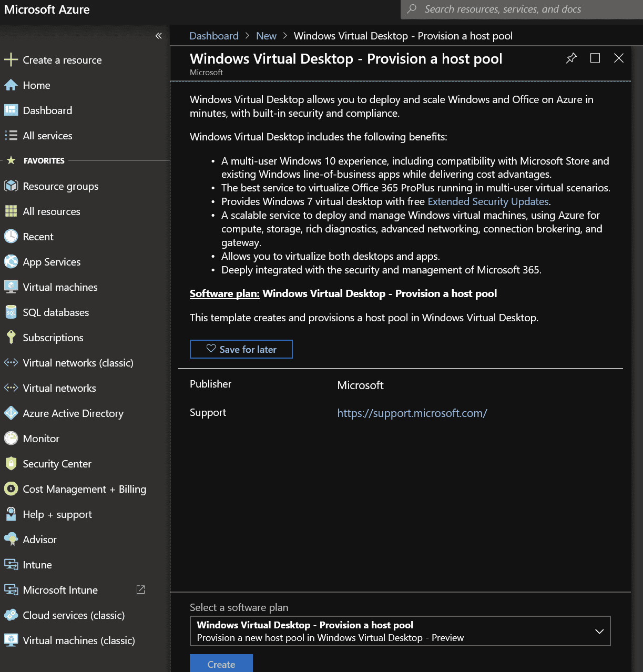Click the Cloud services (classic) icon
This screenshot has width=643, height=672.
pyautogui.click(x=11, y=615)
